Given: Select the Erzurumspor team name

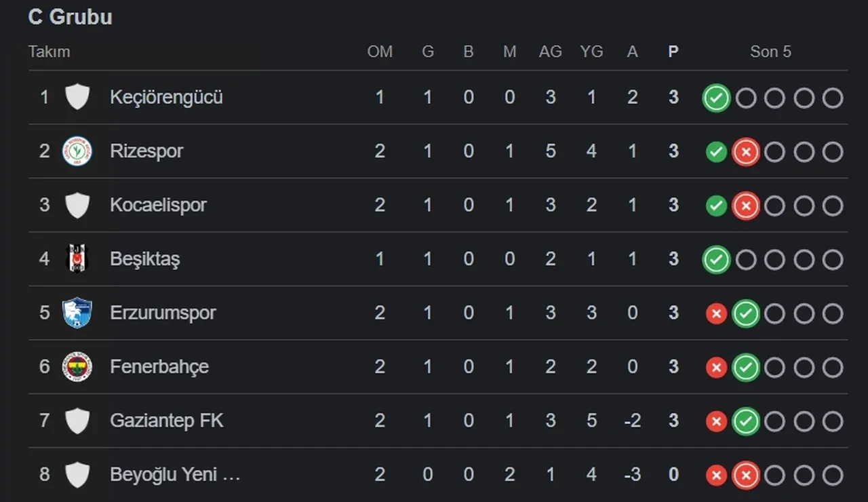Looking at the screenshot, I should (163, 313).
